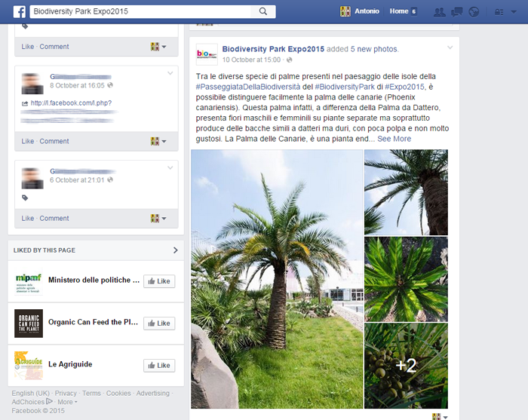Like Le Agriguide page

(x=159, y=366)
